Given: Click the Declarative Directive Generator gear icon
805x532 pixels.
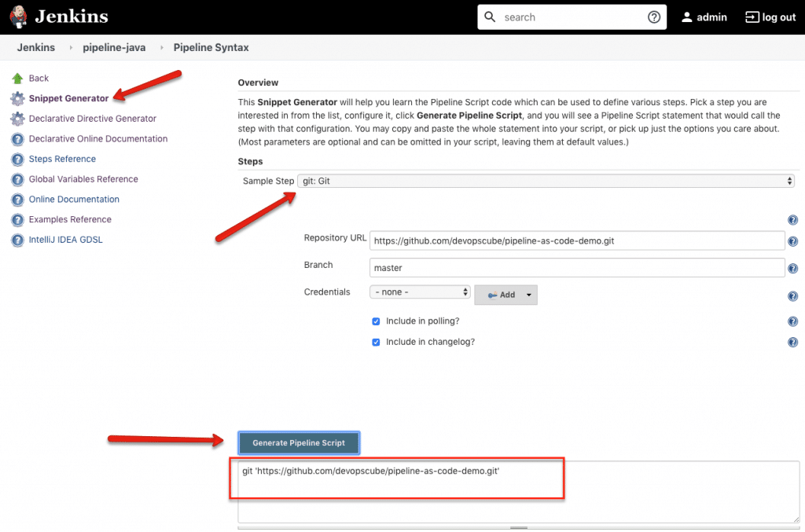Looking at the screenshot, I should 17,119.
